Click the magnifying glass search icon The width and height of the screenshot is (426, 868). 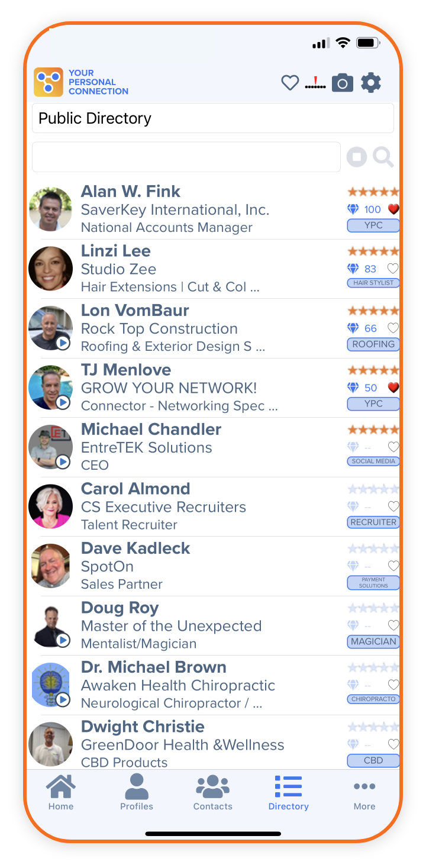coord(383,157)
